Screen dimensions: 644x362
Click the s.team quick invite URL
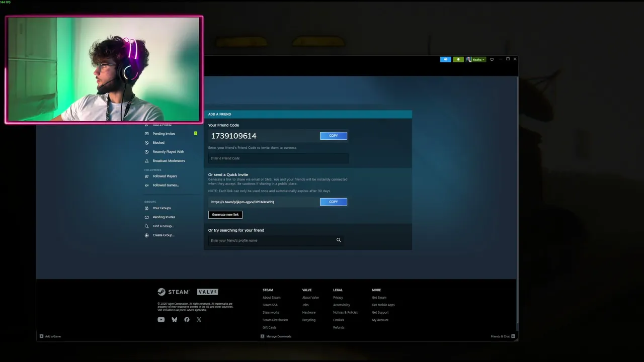[x=243, y=202]
